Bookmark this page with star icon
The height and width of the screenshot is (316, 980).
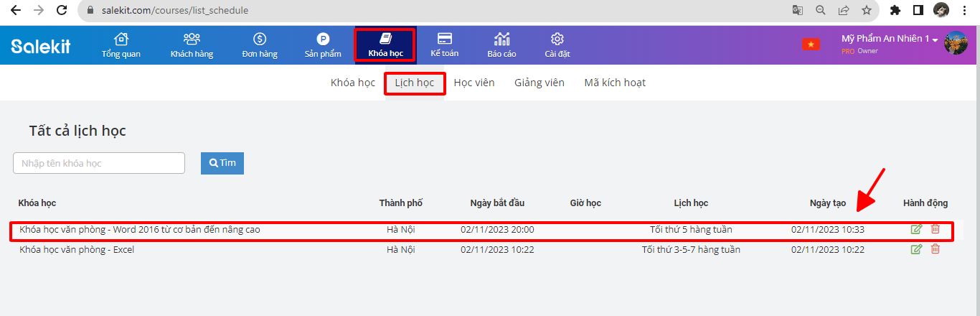coord(866,11)
